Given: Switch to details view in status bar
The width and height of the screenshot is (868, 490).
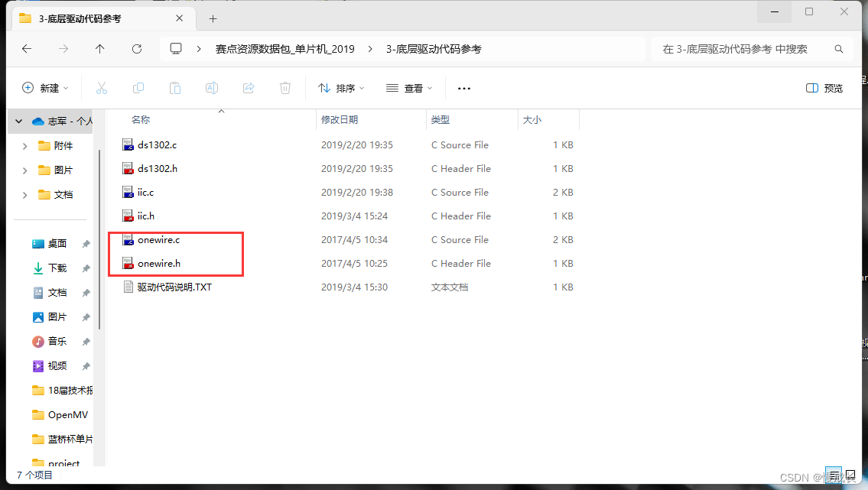Looking at the screenshot, I should [x=833, y=475].
